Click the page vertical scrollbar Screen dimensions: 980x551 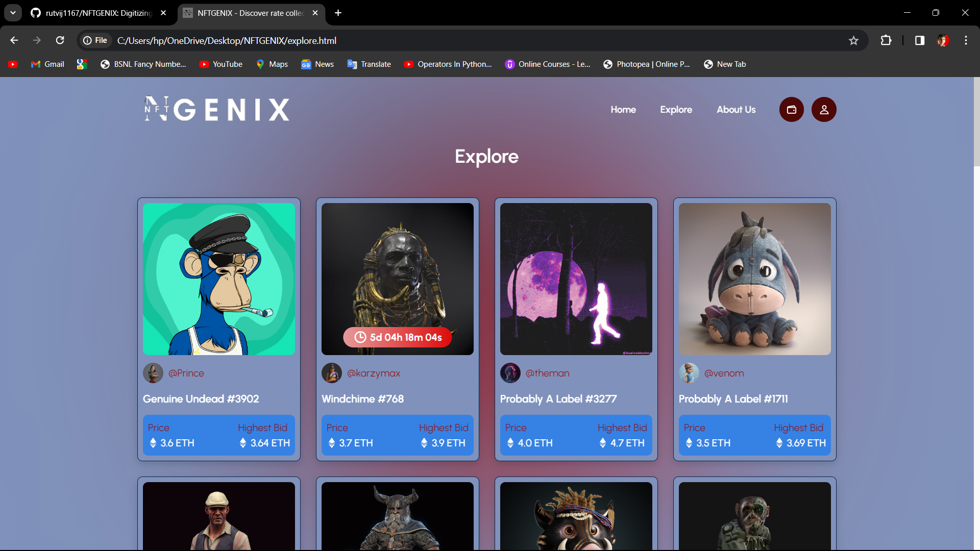coord(976,122)
